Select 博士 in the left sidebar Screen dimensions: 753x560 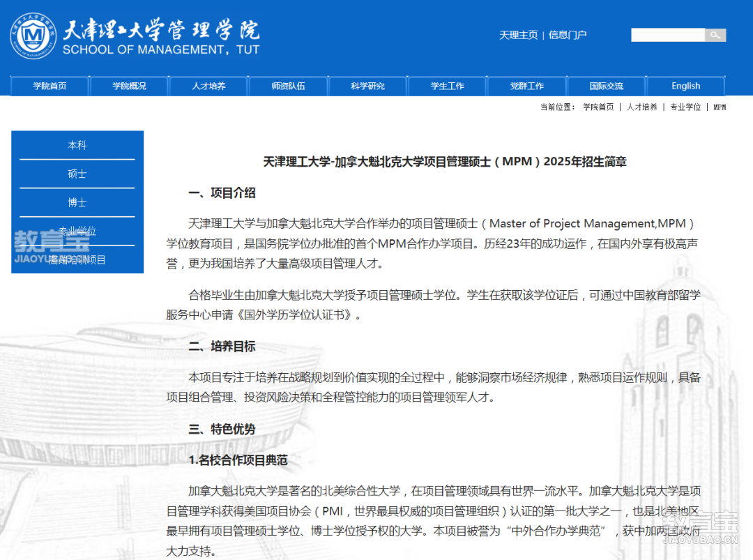(x=77, y=203)
